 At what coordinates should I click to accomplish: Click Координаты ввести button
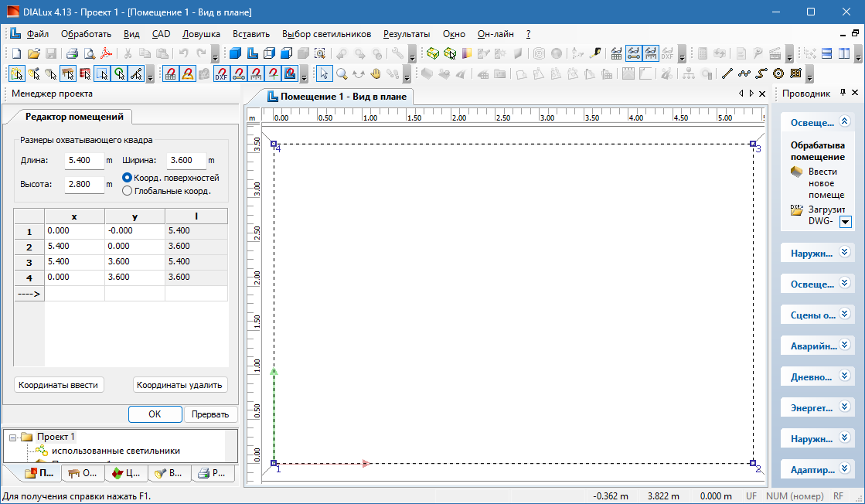(x=59, y=385)
